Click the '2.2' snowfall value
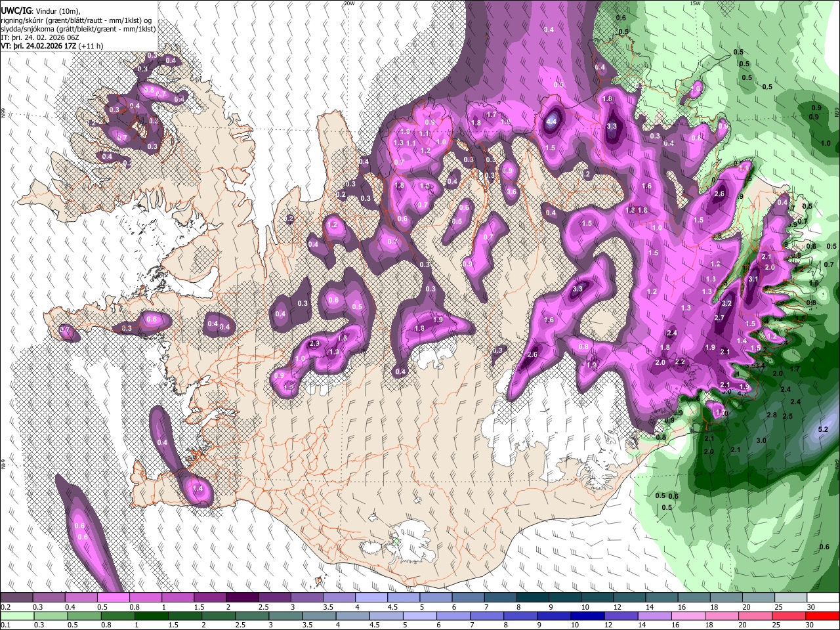Image resolution: width=840 pixels, height=630 pixels. point(680,362)
